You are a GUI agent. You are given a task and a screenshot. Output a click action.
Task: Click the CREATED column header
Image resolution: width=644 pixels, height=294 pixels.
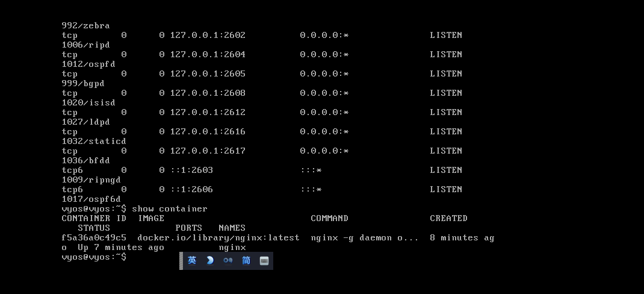pyautogui.click(x=448, y=218)
